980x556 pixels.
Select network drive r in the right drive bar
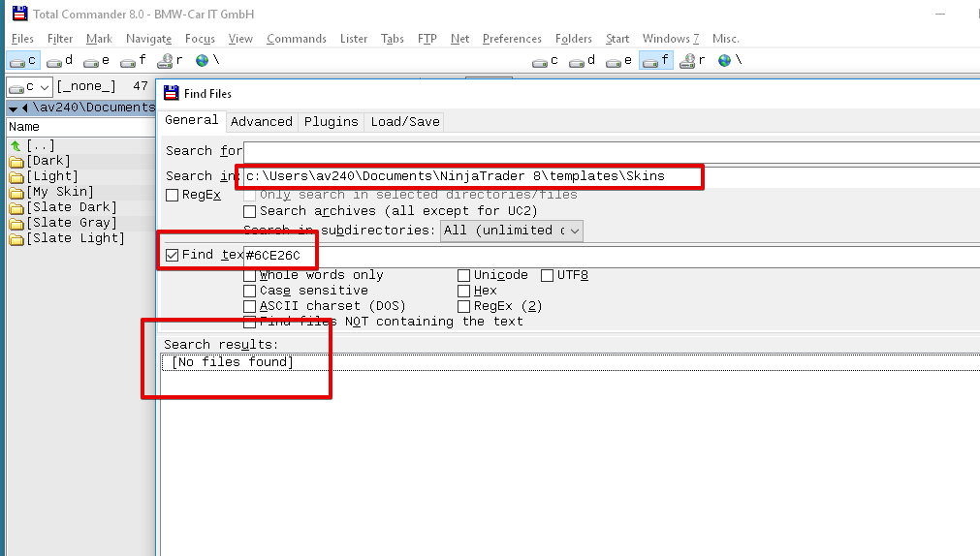692,61
